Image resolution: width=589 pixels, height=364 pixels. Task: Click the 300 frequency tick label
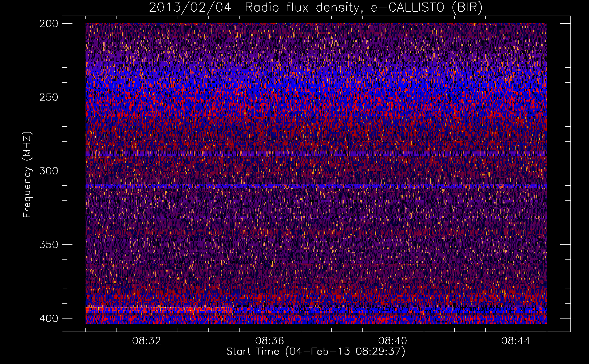pos(48,171)
